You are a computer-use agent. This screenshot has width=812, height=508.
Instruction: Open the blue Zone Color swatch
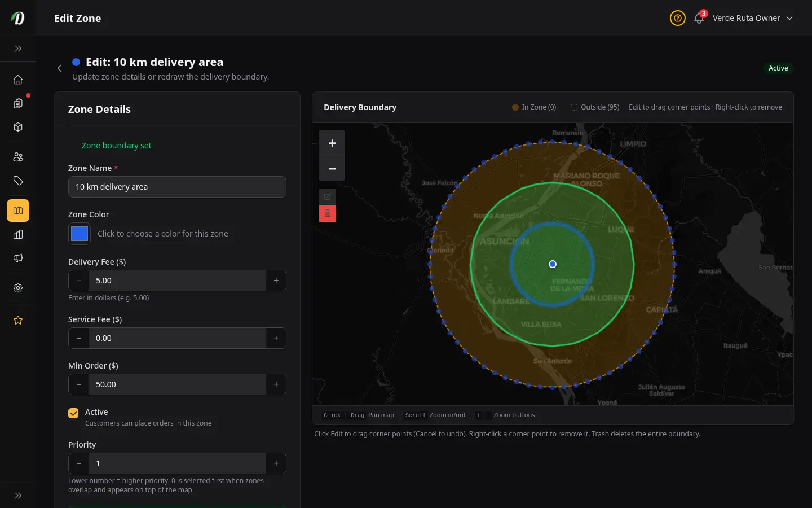pos(80,234)
